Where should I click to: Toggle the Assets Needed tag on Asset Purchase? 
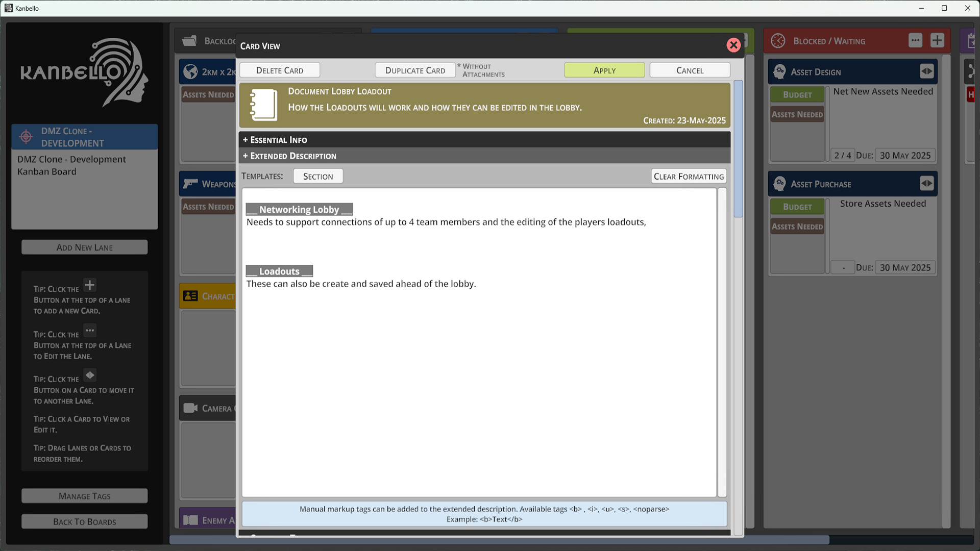pyautogui.click(x=797, y=226)
